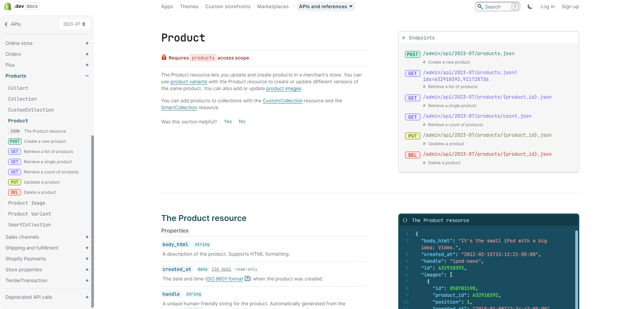
Task: Expand the Online store section
Action: pyautogui.click(x=87, y=43)
